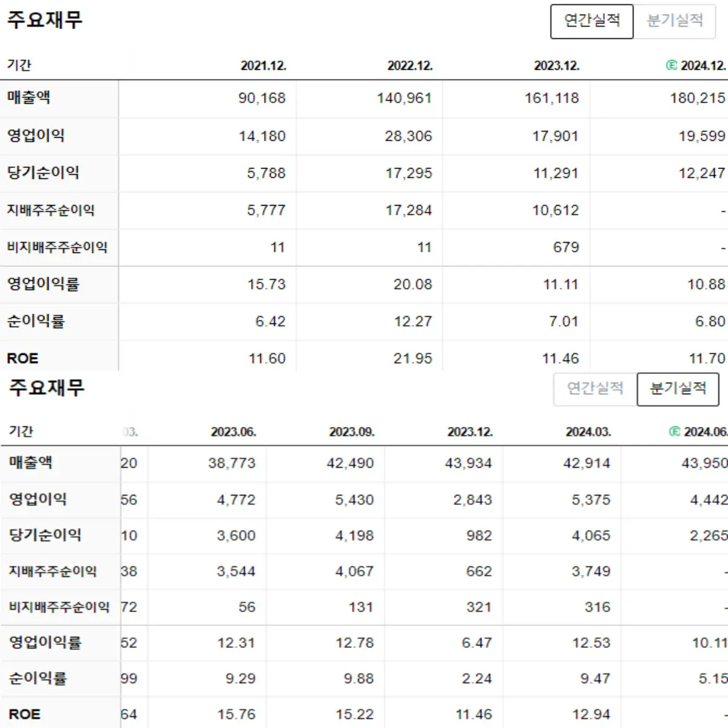728x728 pixels.
Task: Select the 매출액 row label in the annual table
Action: pos(29,98)
